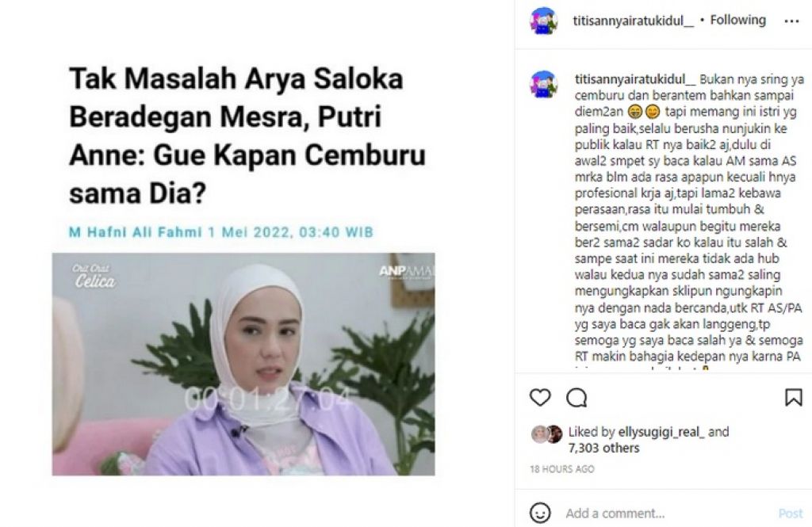Screen dimensions: 812x527
Task: View the 7,303 others likes list
Action: [x=603, y=448]
